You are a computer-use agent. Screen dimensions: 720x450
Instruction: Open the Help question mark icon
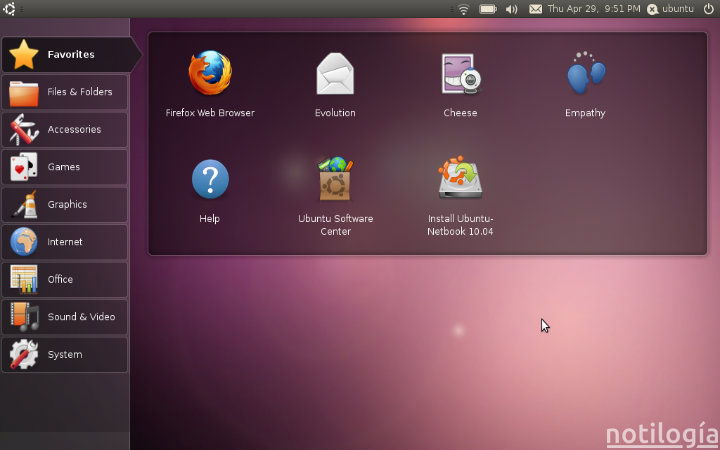[x=210, y=179]
